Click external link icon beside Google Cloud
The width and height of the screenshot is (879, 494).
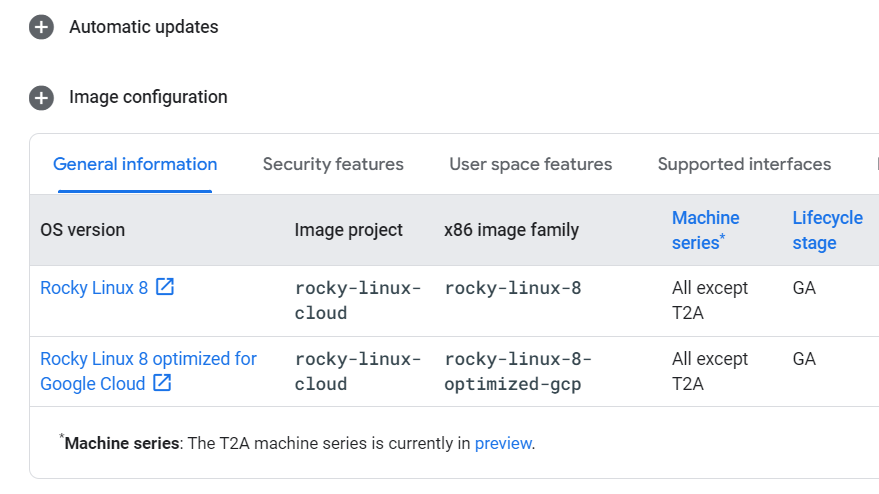pos(162,383)
